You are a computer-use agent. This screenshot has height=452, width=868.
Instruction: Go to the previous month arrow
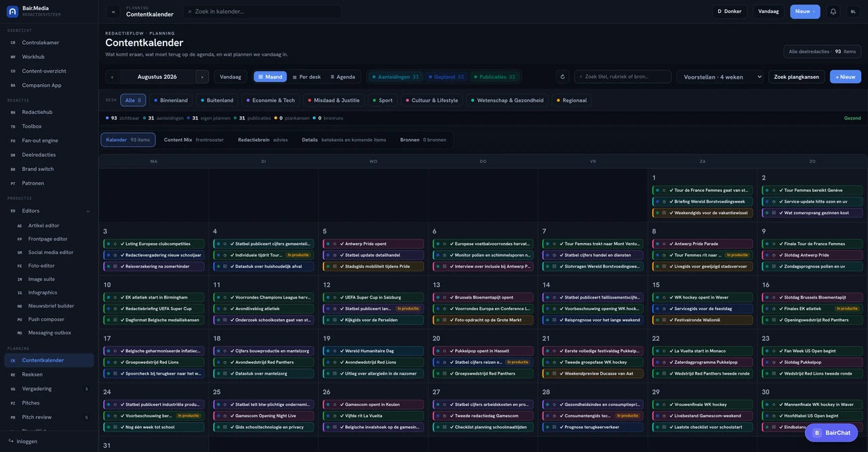[x=112, y=77]
